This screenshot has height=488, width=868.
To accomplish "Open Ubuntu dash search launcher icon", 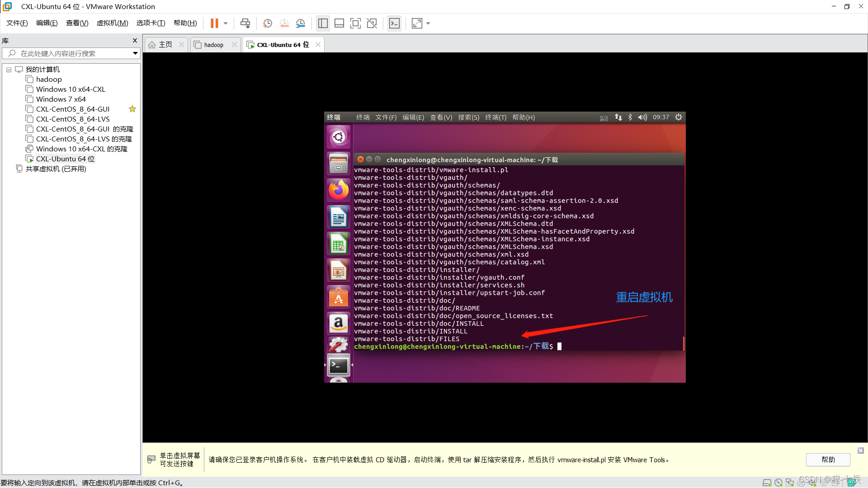I will coord(339,137).
